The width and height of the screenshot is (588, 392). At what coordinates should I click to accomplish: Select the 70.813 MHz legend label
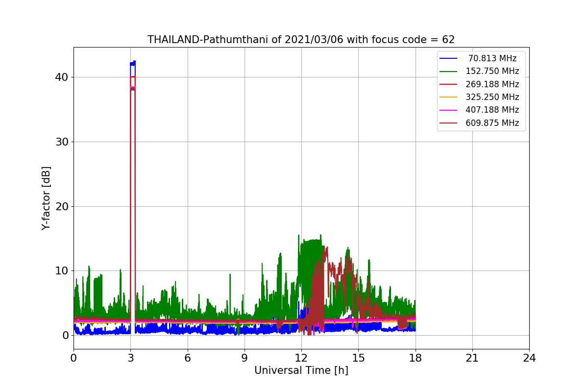492,58
